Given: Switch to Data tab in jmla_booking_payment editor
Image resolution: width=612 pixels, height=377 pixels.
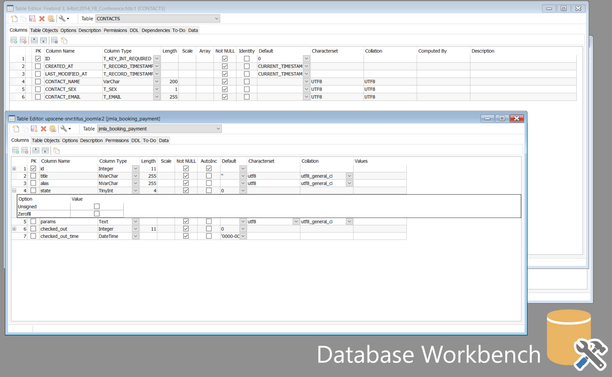Looking at the screenshot, I should pos(164,140).
